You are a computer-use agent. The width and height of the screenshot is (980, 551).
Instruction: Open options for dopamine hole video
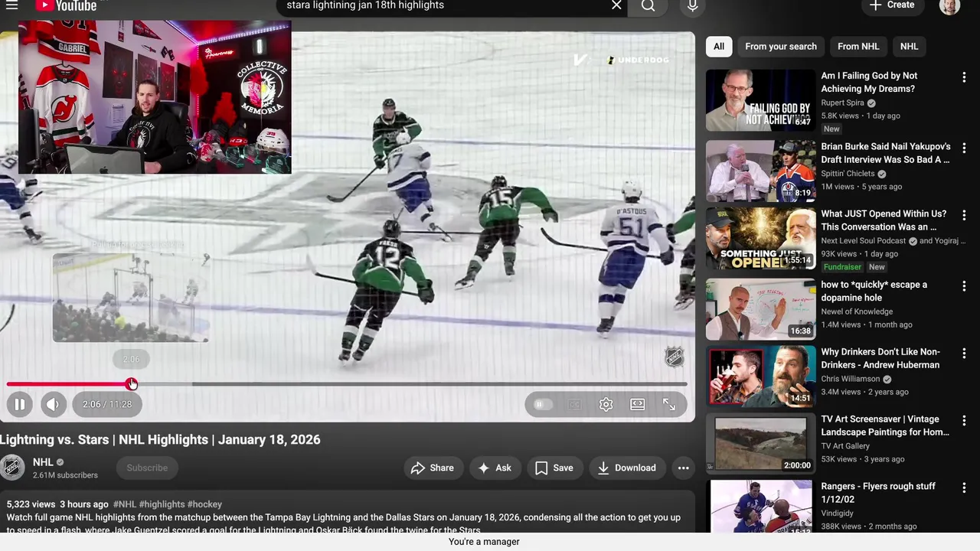pos(964,286)
